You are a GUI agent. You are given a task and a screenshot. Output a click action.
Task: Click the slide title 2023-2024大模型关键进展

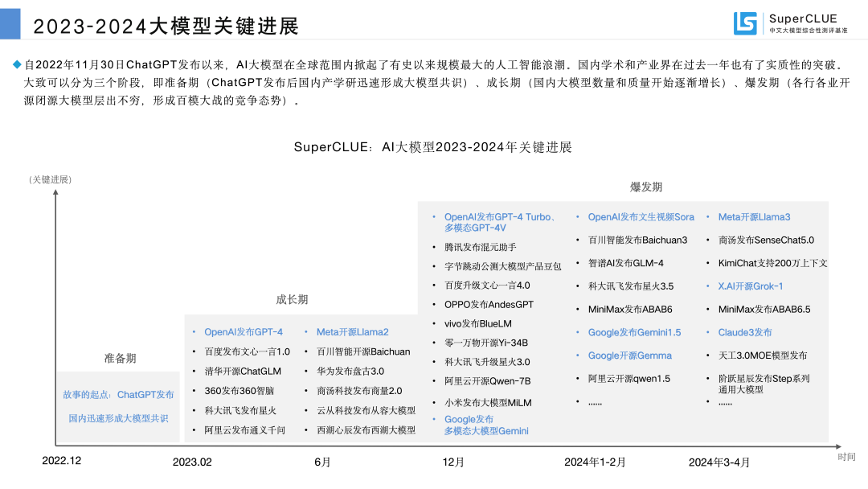(x=166, y=27)
